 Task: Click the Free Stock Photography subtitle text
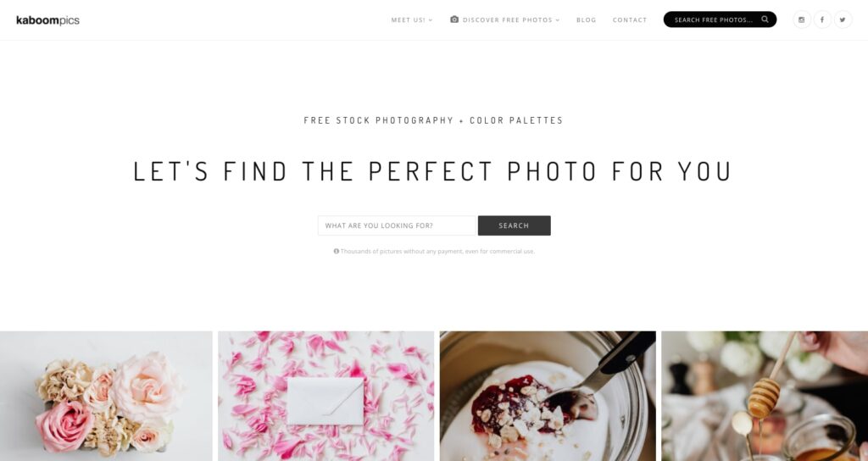[x=433, y=120]
